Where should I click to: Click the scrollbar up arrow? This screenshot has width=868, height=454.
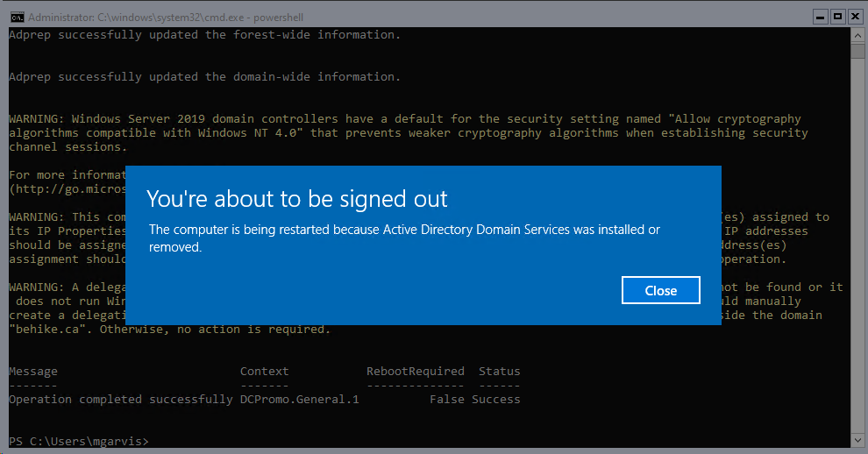(x=858, y=34)
